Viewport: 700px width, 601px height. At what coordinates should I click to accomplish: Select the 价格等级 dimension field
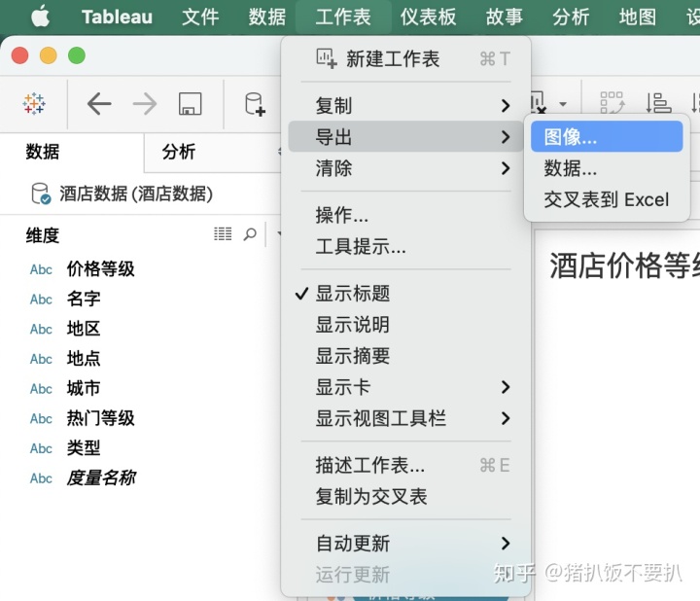(100, 269)
